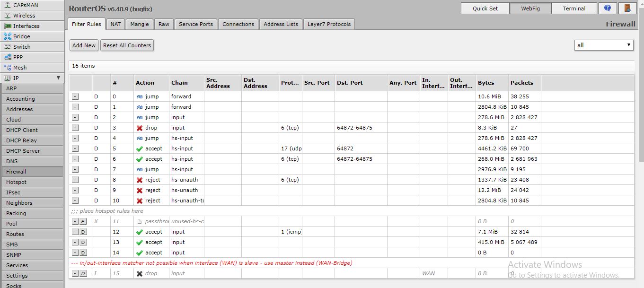Viewport: 644px width, 288px height.
Task: Click the logout door icon
Action: [627, 9]
